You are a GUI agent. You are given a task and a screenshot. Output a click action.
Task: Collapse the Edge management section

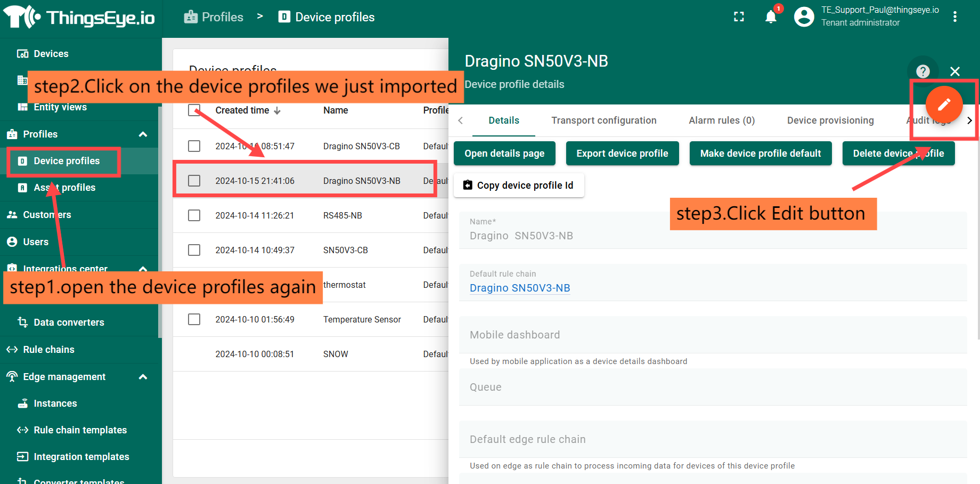[x=143, y=377]
